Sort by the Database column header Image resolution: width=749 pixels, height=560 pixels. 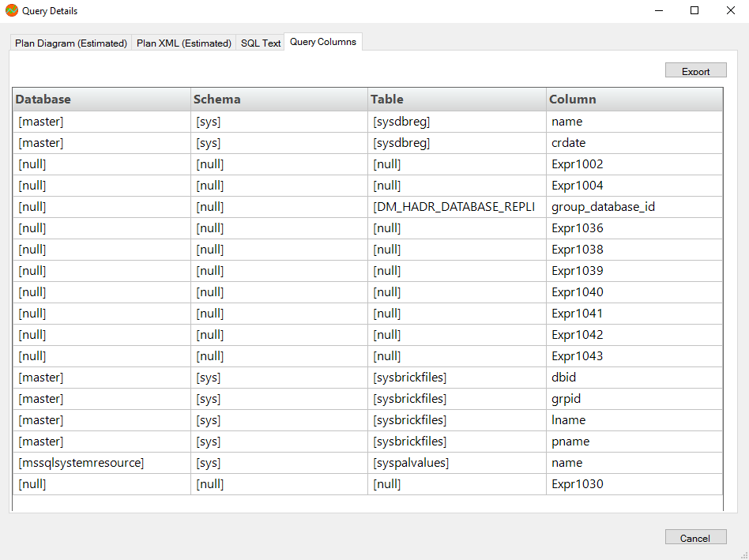102,100
